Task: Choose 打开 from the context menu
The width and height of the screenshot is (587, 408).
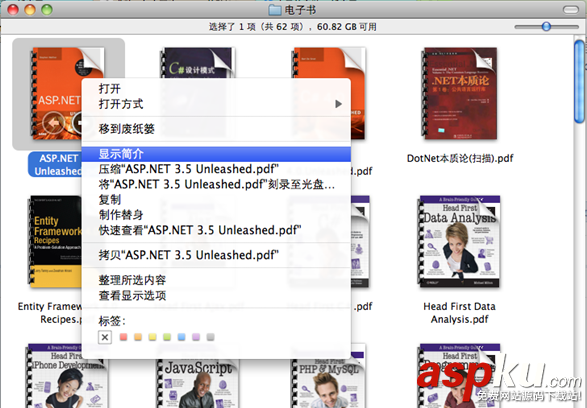Action: pyautogui.click(x=216, y=89)
